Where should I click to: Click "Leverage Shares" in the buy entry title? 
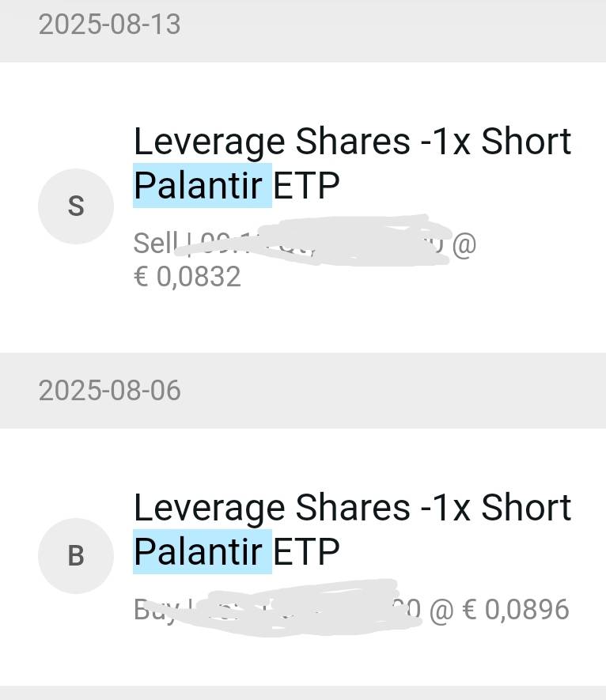[x=266, y=508]
